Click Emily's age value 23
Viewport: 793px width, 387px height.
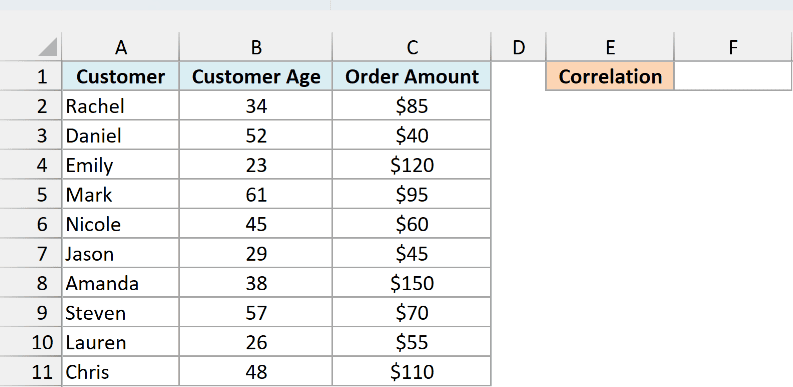[x=256, y=165]
